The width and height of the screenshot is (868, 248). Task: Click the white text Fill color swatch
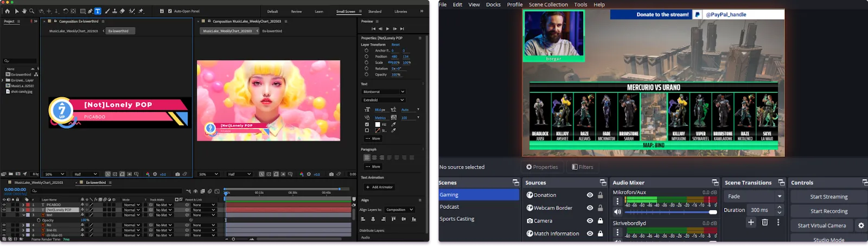[x=378, y=124]
